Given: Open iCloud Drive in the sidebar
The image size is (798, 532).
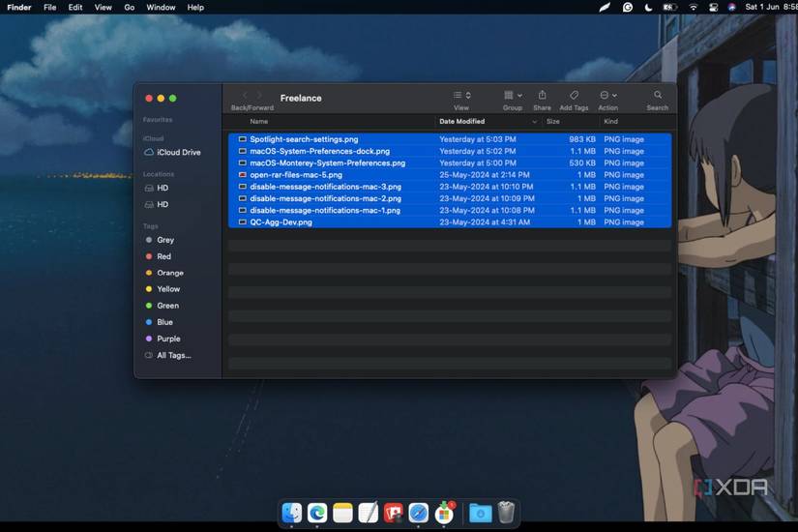Looking at the screenshot, I should coord(178,153).
